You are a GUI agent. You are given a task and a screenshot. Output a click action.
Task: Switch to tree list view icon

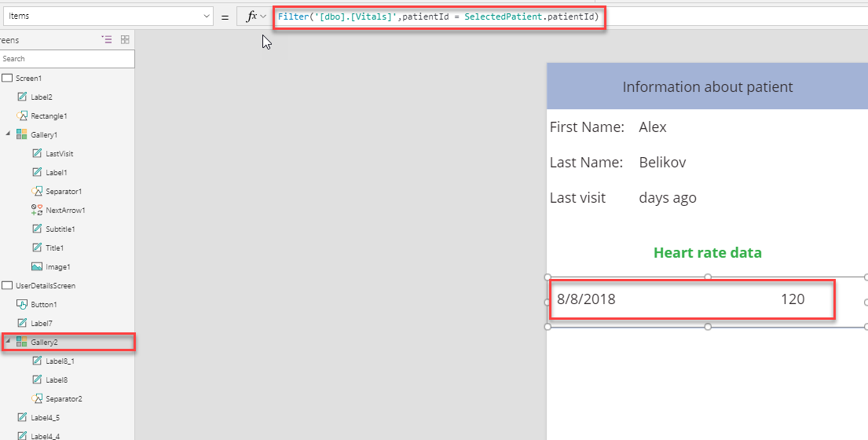107,39
